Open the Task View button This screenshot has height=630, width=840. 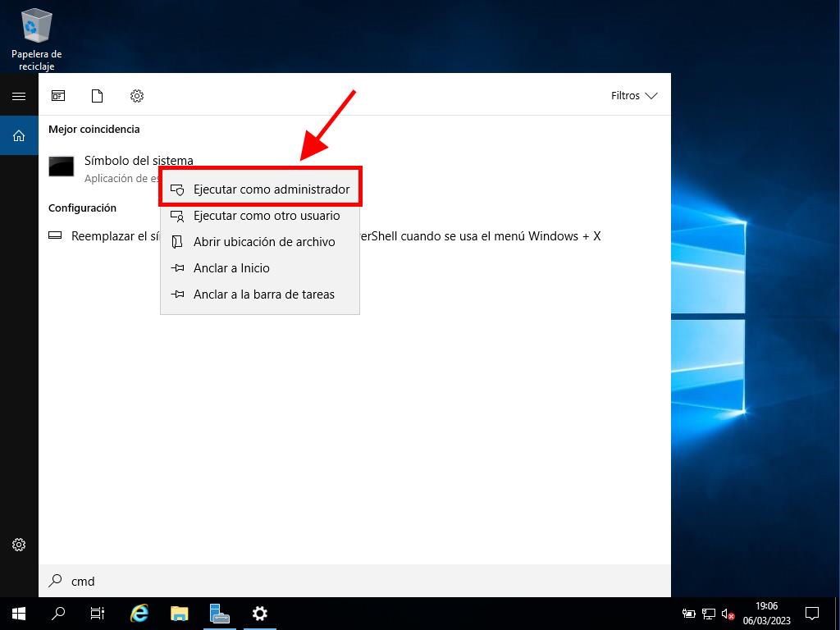[98, 613]
